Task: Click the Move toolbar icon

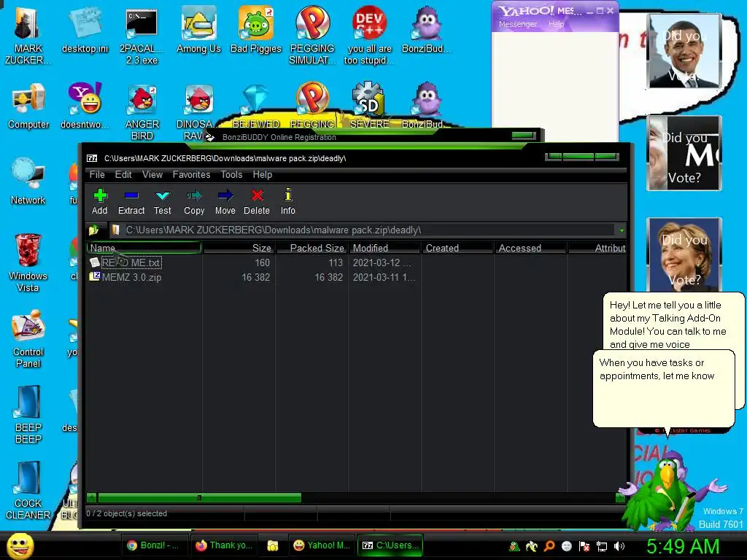Action: (225, 201)
